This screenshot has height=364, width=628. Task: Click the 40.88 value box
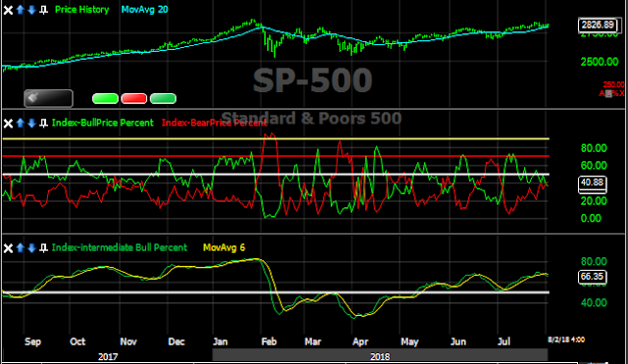[x=593, y=182]
